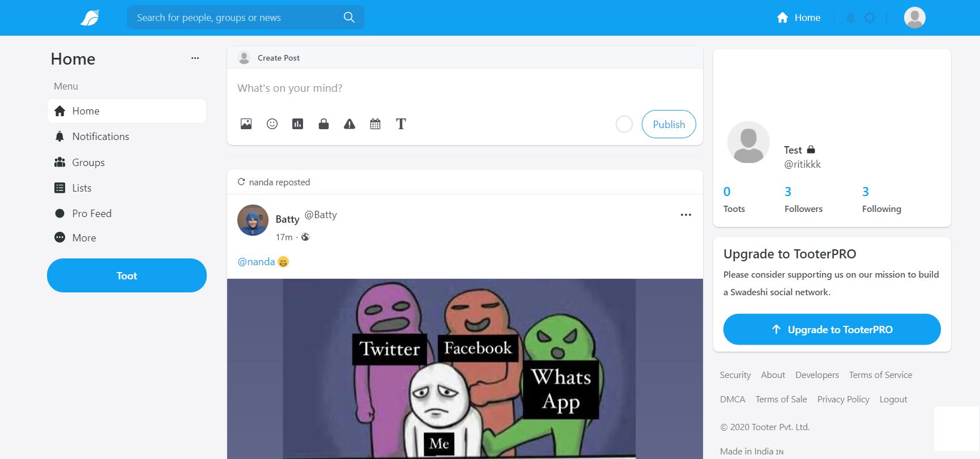The image size is (980, 459).
Task: Open the Security footer link
Action: click(735, 375)
